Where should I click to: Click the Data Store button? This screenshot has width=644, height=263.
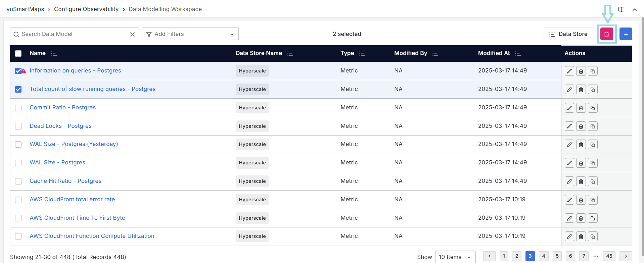[568, 34]
